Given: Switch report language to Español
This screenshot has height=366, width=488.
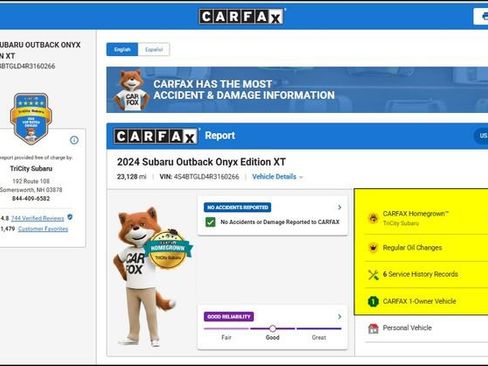Looking at the screenshot, I should click(x=154, y=50).
